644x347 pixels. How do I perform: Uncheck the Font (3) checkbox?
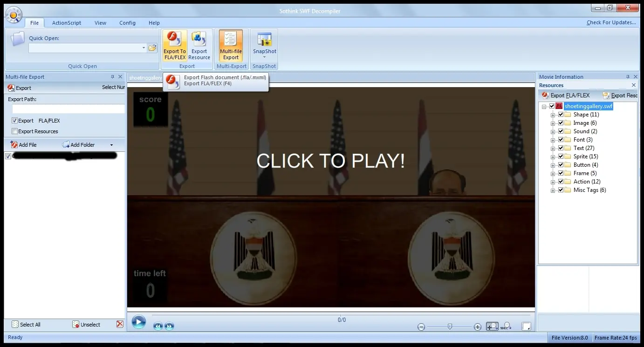coord(561,140)
